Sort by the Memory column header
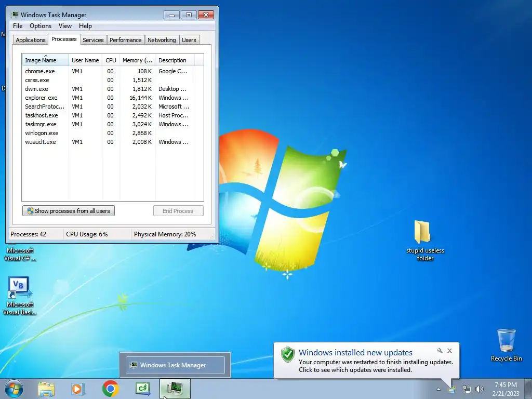Image resolution: width=532 pixels, height=399 pixels. [137, 60]
